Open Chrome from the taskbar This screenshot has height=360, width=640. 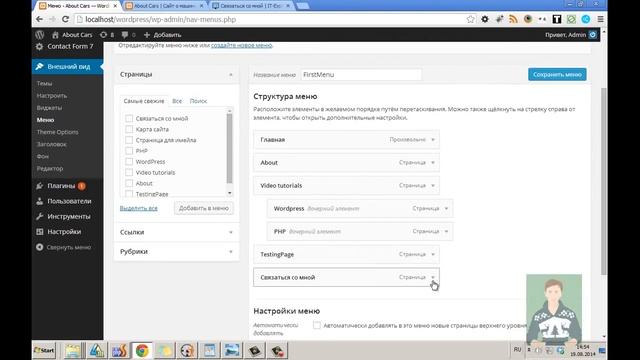(x=142, y=351)
